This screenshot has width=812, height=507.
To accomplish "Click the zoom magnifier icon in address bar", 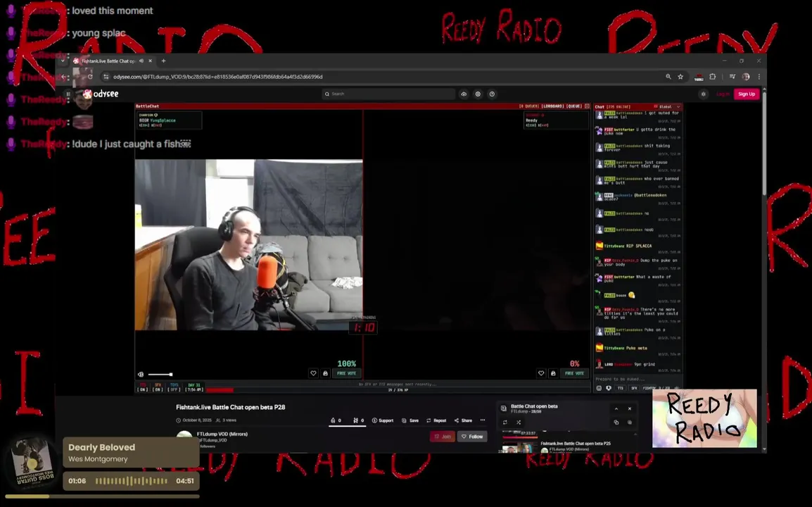I will point(668,77).
